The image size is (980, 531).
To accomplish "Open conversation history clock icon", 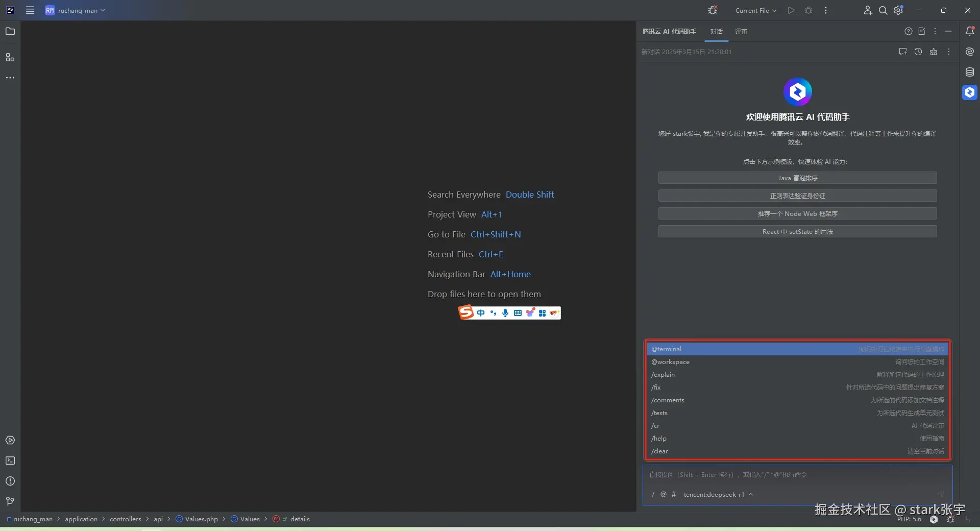I will tap(918, 52).
